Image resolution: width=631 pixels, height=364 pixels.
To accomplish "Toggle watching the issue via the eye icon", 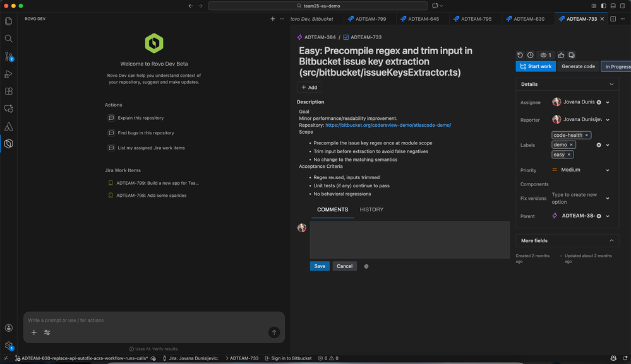I will pyautogui.click(x=543, y=55).
